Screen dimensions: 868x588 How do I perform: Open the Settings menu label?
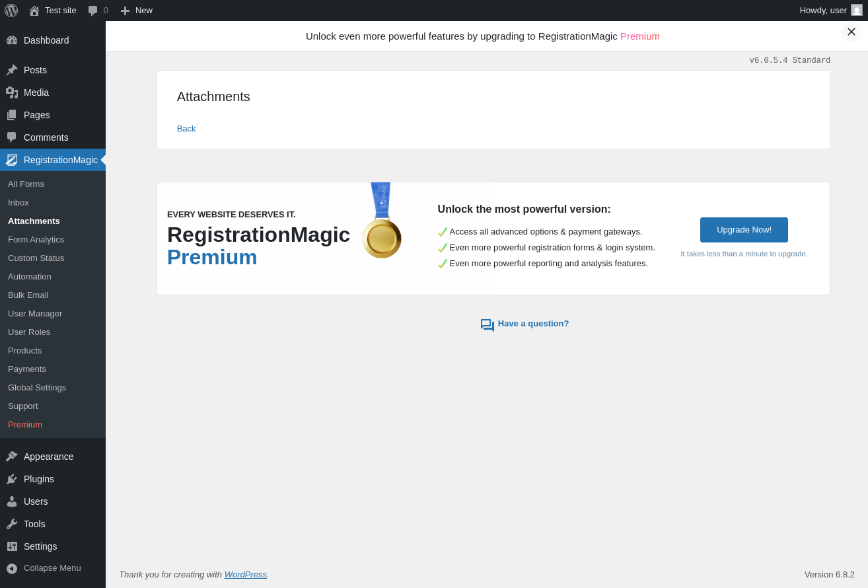point(40,546)
